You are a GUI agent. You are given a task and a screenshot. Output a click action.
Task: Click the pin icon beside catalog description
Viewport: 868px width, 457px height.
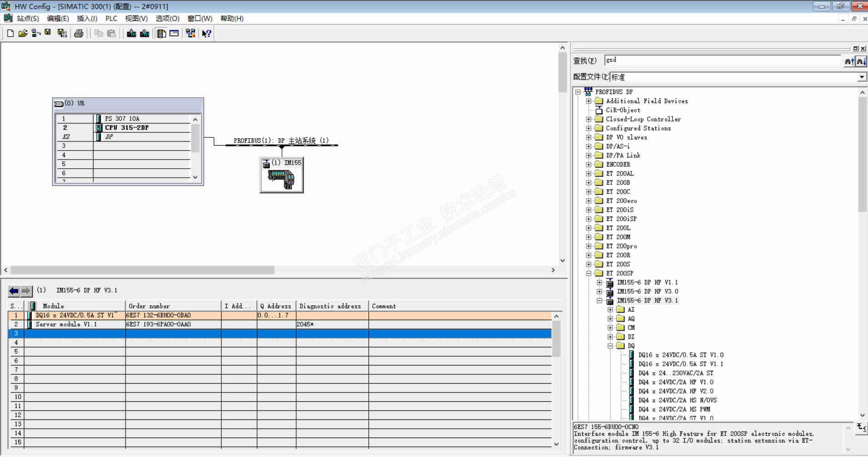pos(861,427)
